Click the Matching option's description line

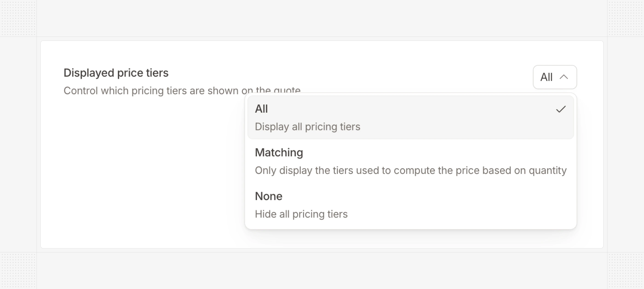tap(411, 170)
